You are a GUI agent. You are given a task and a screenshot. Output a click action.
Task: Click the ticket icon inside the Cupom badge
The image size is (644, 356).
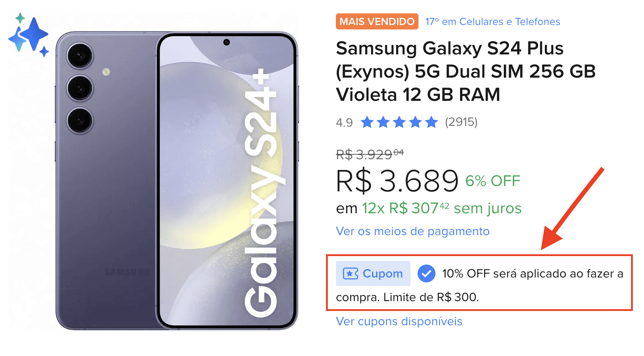(x=351, y=273)
